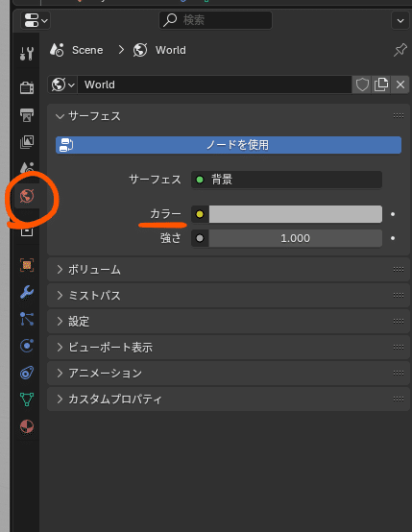Unlink the World data-block with X
Screen dimensions: 412x532
[x=400, y=85]
